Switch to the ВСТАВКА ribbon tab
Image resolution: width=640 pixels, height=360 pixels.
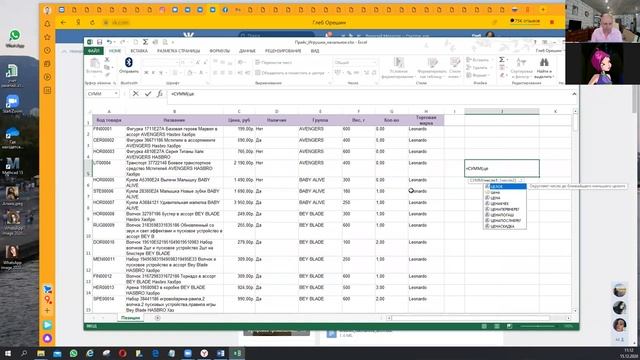(x=139, y=51)
